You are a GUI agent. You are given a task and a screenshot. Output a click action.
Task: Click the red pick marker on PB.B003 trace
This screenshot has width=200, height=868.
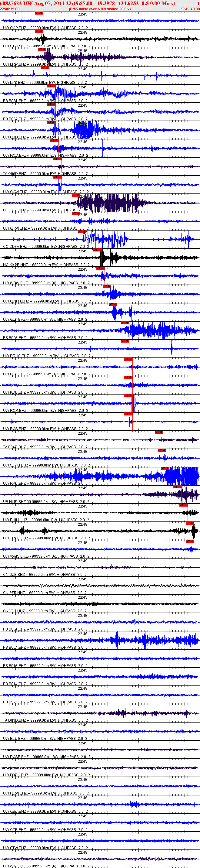pyautogui.click(x=125, y=323)
